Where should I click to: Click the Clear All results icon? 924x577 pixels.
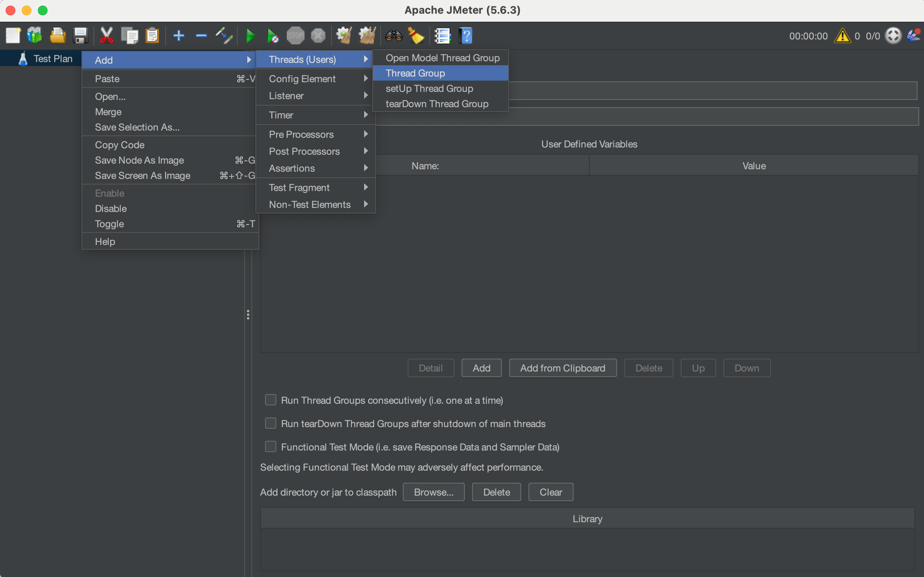click(x=367, y=36)
